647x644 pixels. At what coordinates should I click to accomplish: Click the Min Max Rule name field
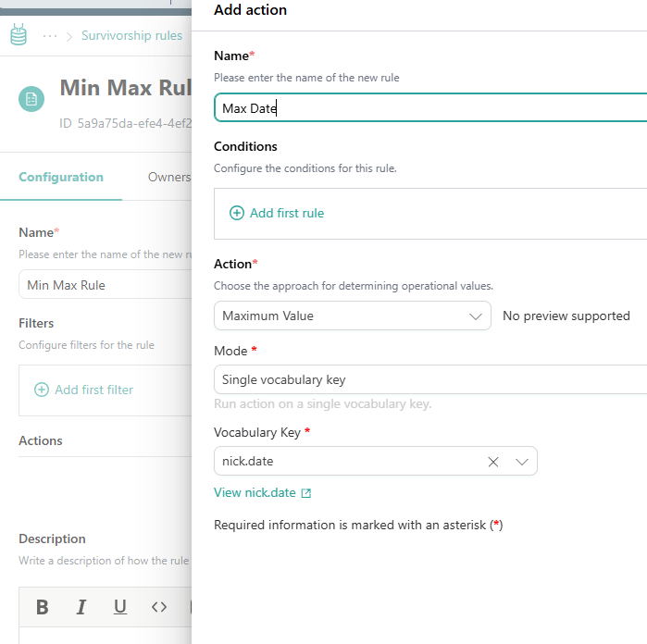pos(106,285)
